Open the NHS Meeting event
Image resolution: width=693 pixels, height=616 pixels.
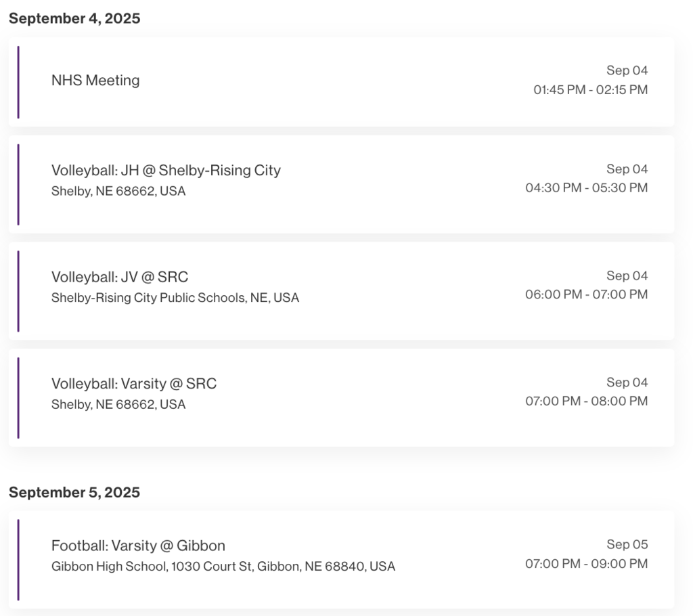(341, 83)
